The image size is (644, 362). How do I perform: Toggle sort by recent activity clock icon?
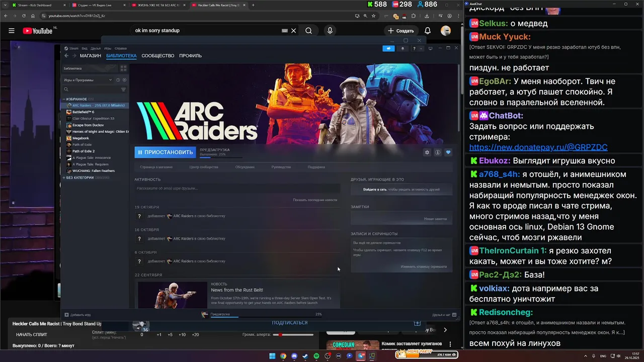[x=118, y=80]
